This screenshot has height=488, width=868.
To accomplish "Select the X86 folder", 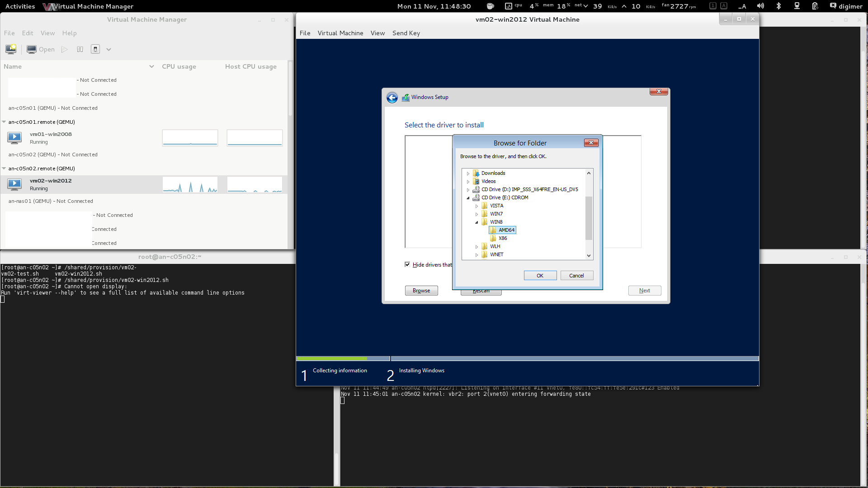I will pos(499,238).
